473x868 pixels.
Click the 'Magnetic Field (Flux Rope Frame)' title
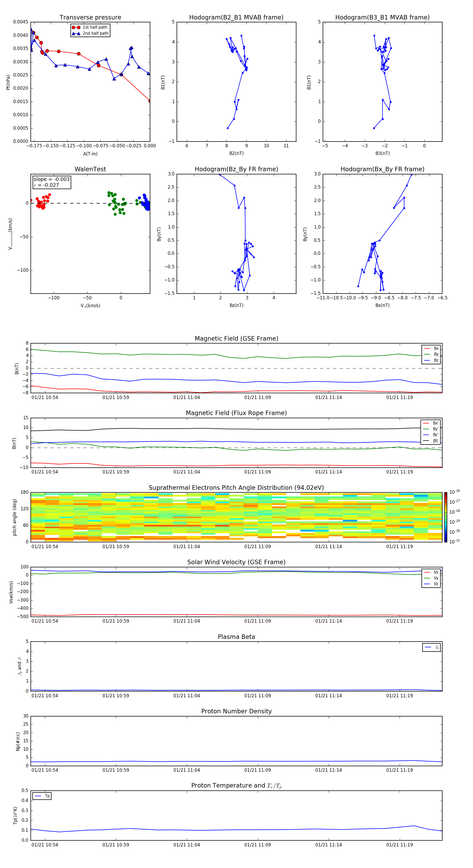pyautogui.click(x=236, y=413)
